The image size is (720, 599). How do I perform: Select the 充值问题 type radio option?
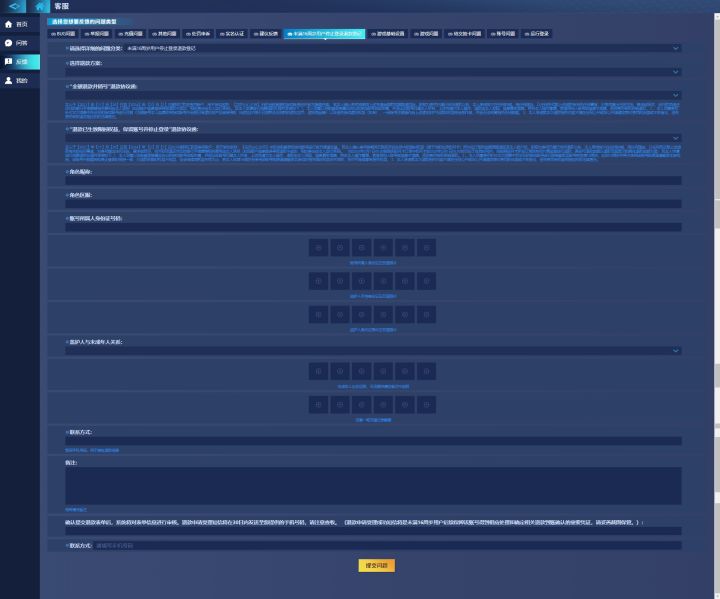click(131, 34)
